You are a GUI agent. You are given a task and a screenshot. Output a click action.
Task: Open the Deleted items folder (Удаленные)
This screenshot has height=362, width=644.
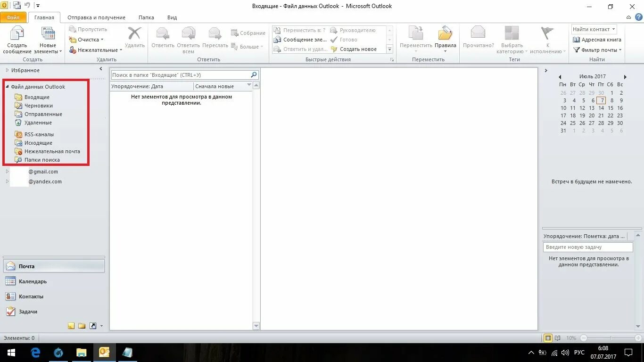[38, 123]
